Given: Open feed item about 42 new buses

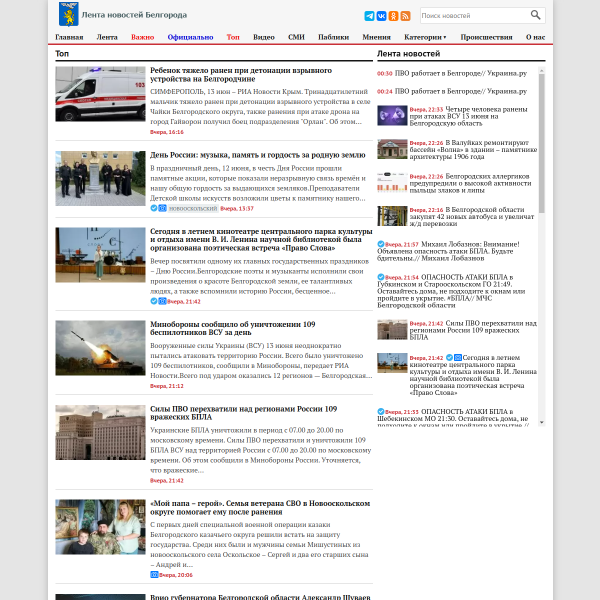Looking at the screenshot, I should [472, 216].
